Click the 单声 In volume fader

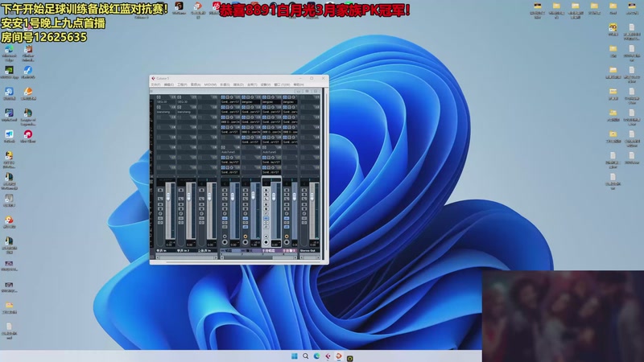[x=168, y=196]
